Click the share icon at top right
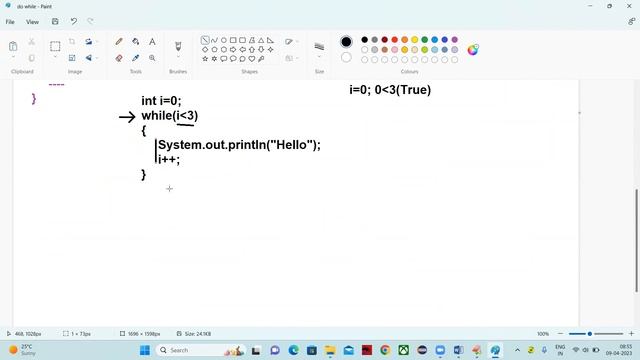 [x=631, y=22]
